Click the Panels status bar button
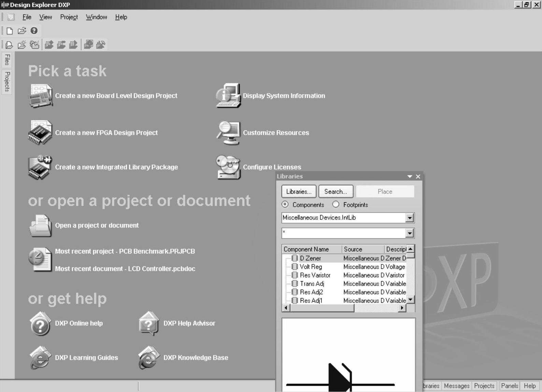542x392 pixels. click(x=509, y=386)
